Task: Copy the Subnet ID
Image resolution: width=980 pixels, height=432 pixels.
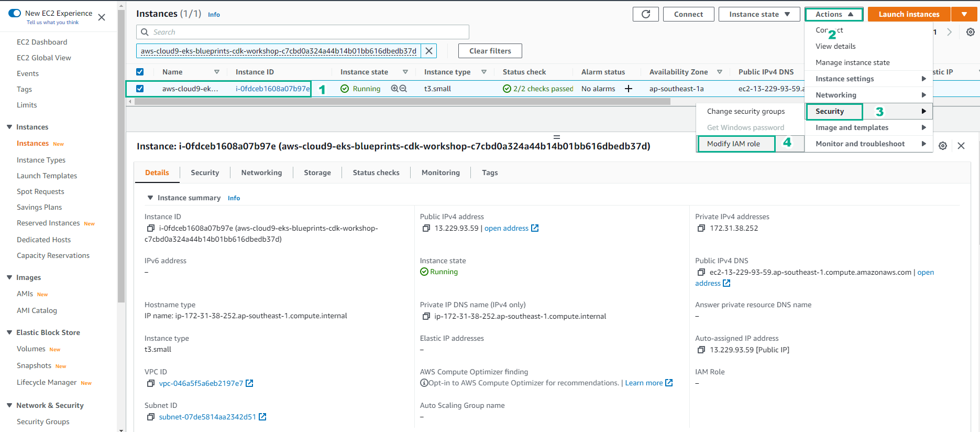Action: (x=151, y=417)
